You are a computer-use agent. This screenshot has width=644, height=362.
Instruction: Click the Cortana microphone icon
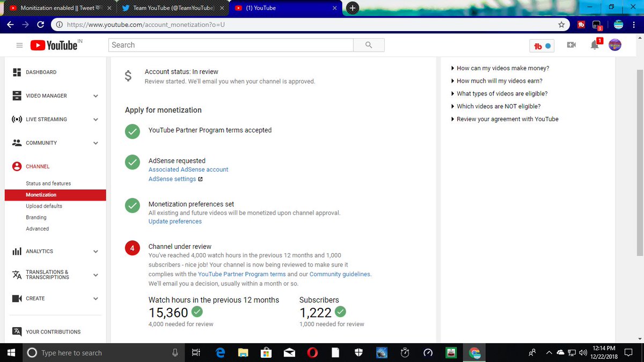175,352
